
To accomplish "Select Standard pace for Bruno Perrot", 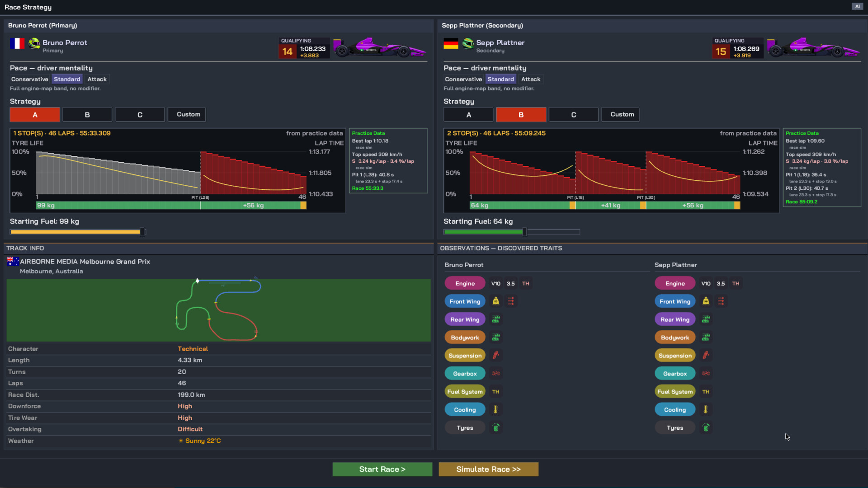I will [x=67, y=79].
